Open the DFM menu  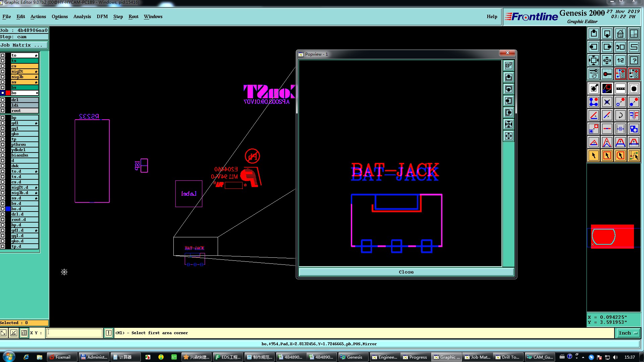(x=102, y=16)
